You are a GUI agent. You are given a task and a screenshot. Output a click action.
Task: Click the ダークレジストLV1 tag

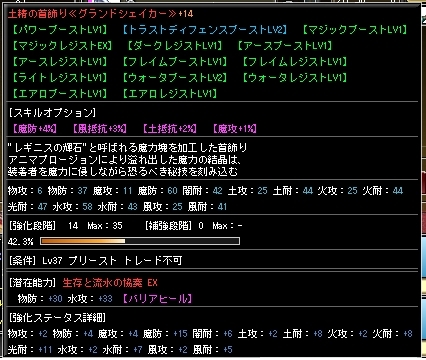point(175,46)
